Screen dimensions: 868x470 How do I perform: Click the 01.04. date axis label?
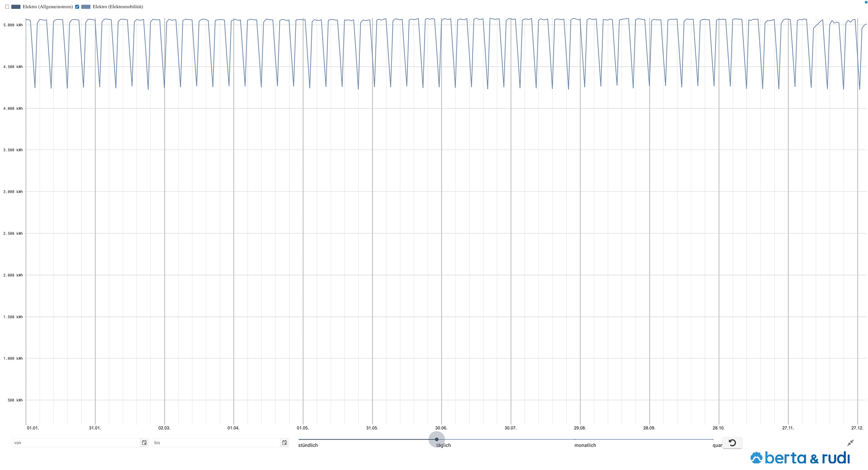[234, 428]
